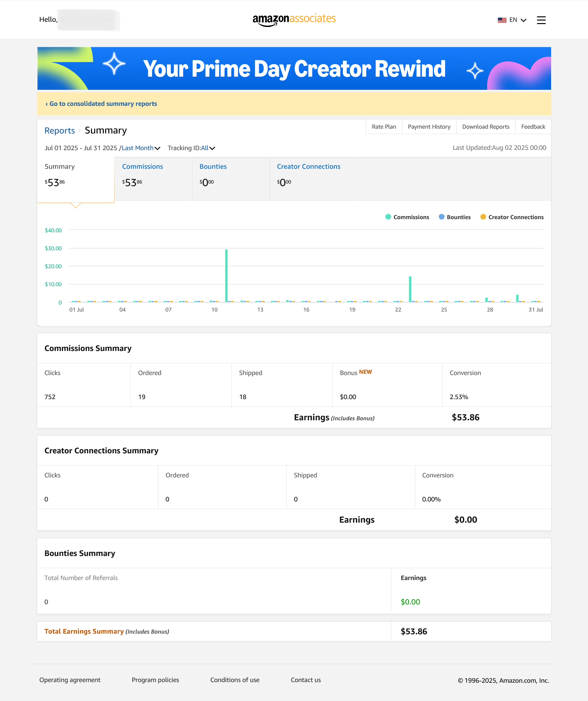Open the hamburger menu icon
The image size is (588, 701).
pyautogui.click(x=541, y=20)
